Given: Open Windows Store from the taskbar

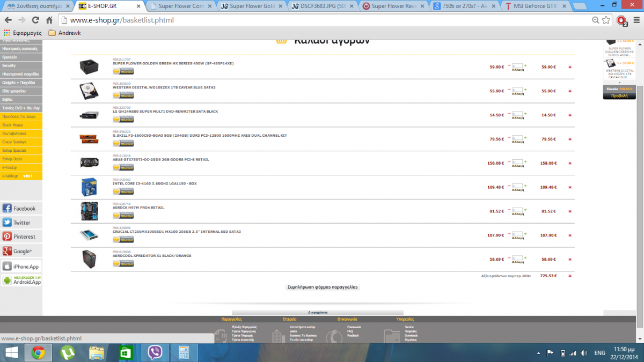Looking at the screenshot, I should (x=125, y=352).
